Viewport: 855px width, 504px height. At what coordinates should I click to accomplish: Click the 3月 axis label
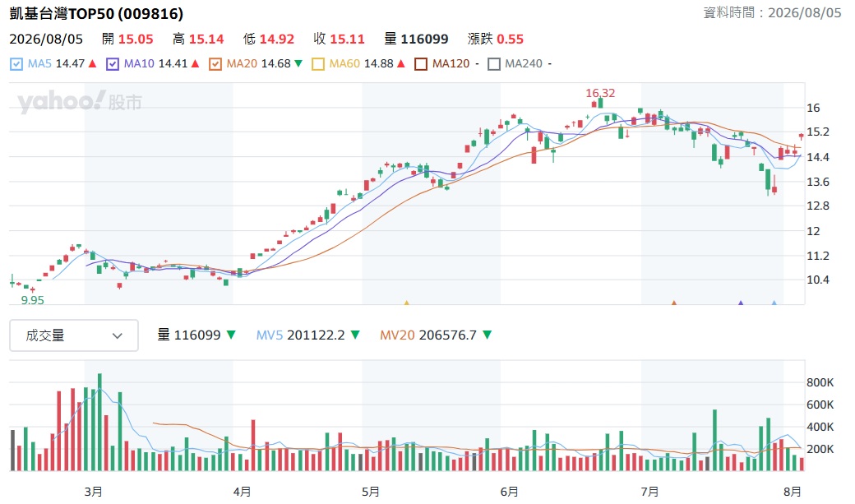(93, 492)
